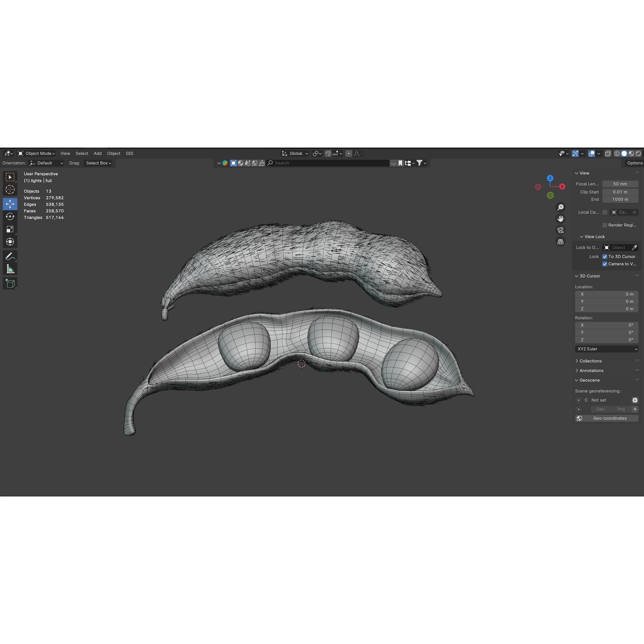
Task: Activate the Scale tool
Action: [10, 229]
